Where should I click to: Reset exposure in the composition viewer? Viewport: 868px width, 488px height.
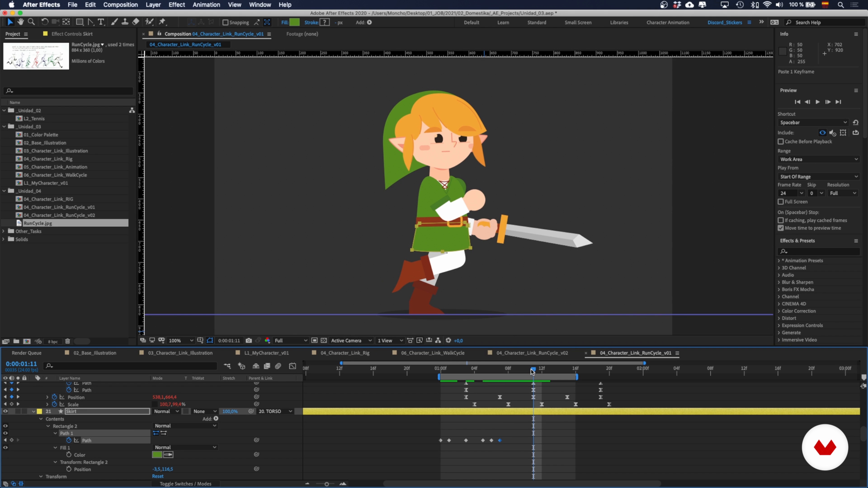448,340
